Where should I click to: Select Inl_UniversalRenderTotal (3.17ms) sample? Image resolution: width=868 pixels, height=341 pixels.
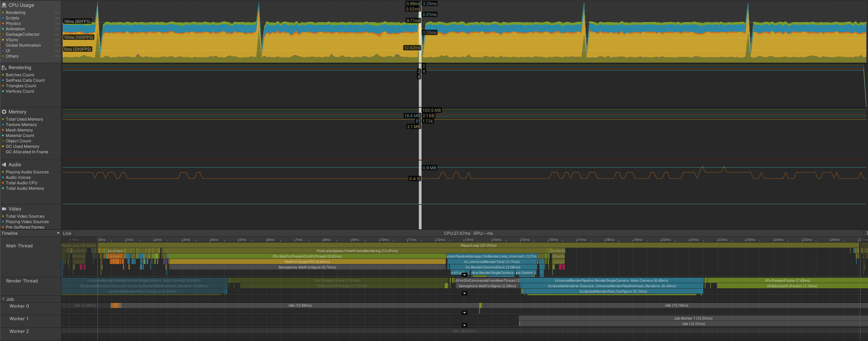492,262
